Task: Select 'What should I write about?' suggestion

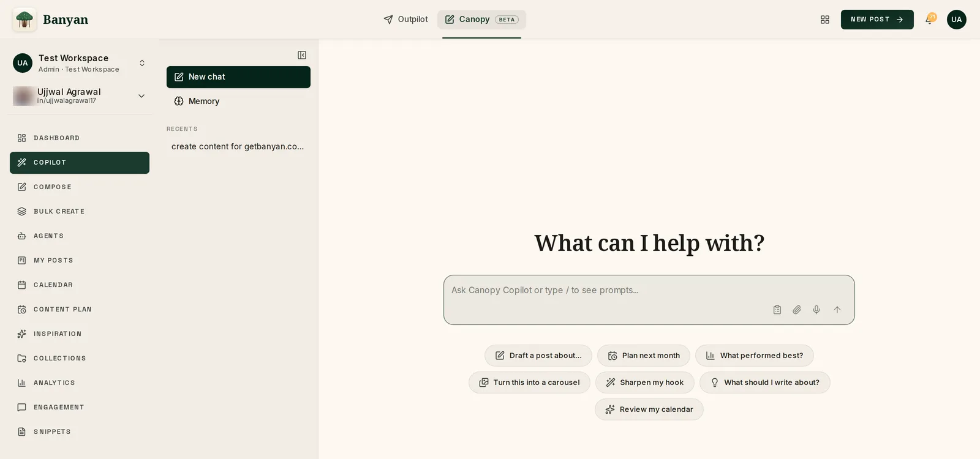Action: click(765, 382)
